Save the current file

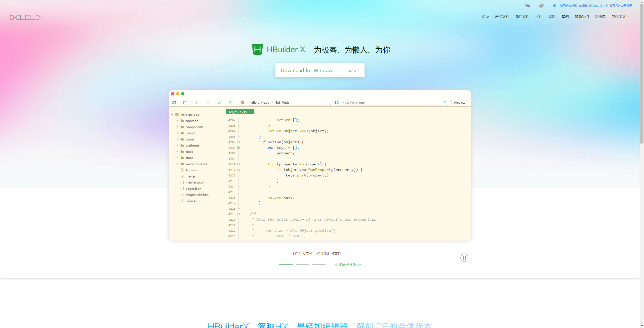pos(185,103)
